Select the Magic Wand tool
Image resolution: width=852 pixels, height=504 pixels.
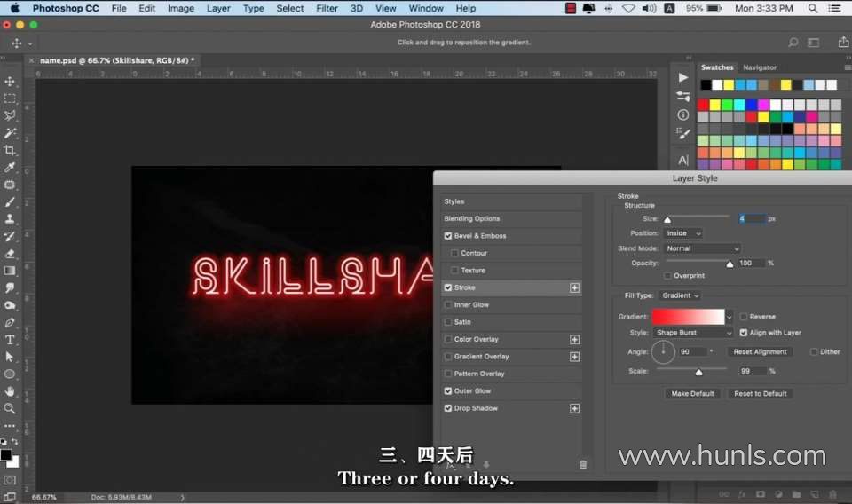10,133
